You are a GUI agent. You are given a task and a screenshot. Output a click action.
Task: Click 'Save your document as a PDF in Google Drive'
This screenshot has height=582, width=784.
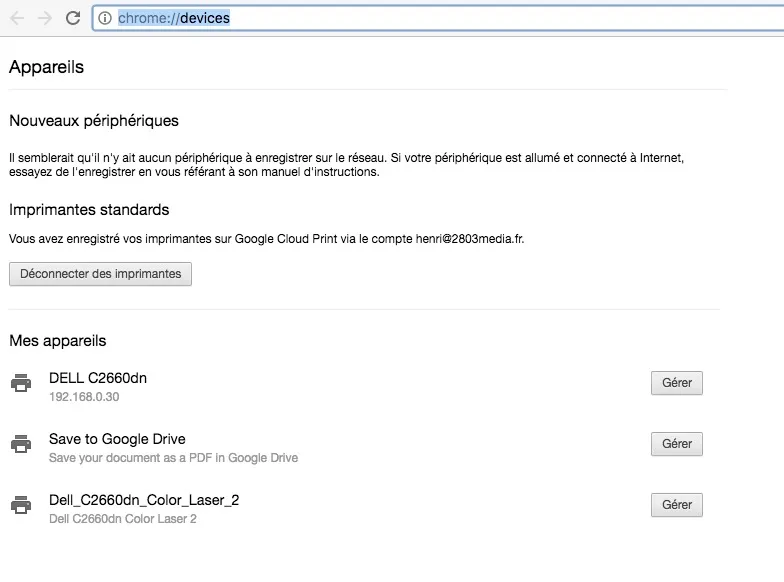click(x=174, y=458)
